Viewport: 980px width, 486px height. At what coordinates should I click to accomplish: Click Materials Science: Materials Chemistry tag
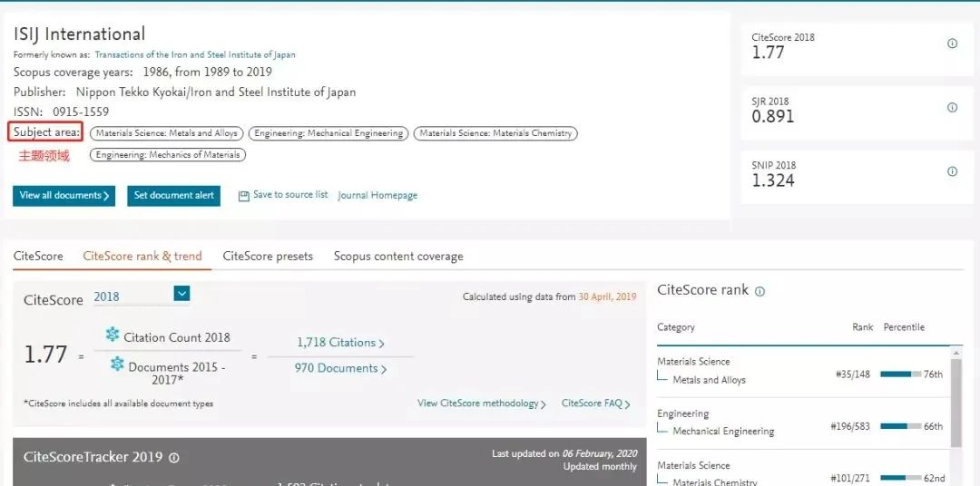coord(495,133)
